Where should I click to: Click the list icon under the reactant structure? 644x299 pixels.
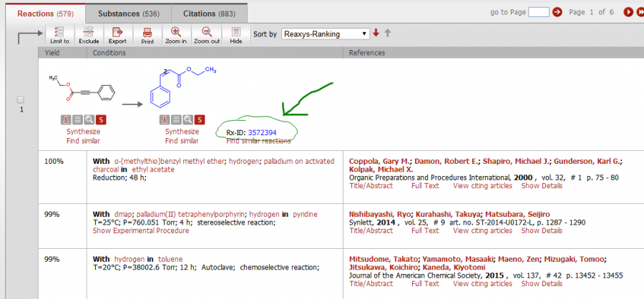tap(77, 119)
